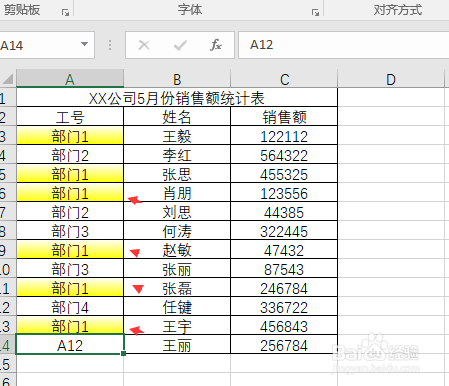Click the sales value 256784
The width and height of the screenshot is (449, 386).
coord(284,345)
